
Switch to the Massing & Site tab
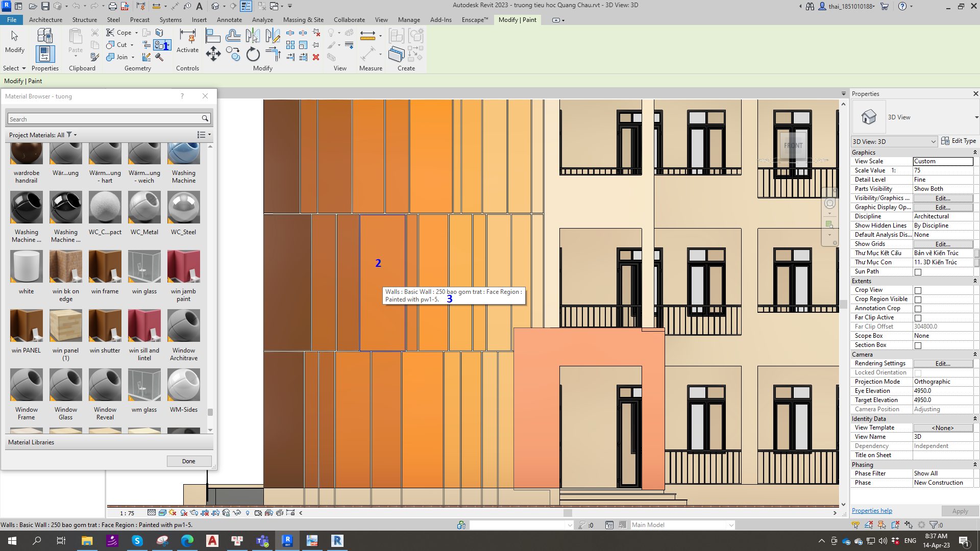tap(303, 19)
